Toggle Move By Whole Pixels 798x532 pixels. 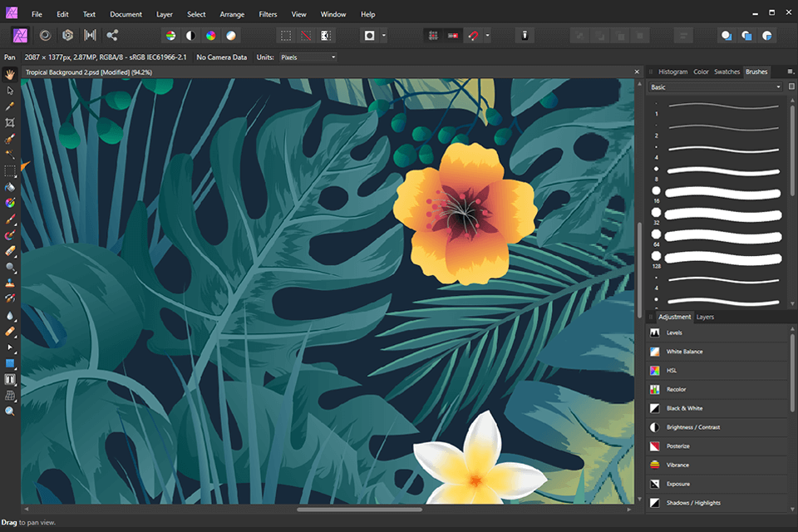[453, 36]
